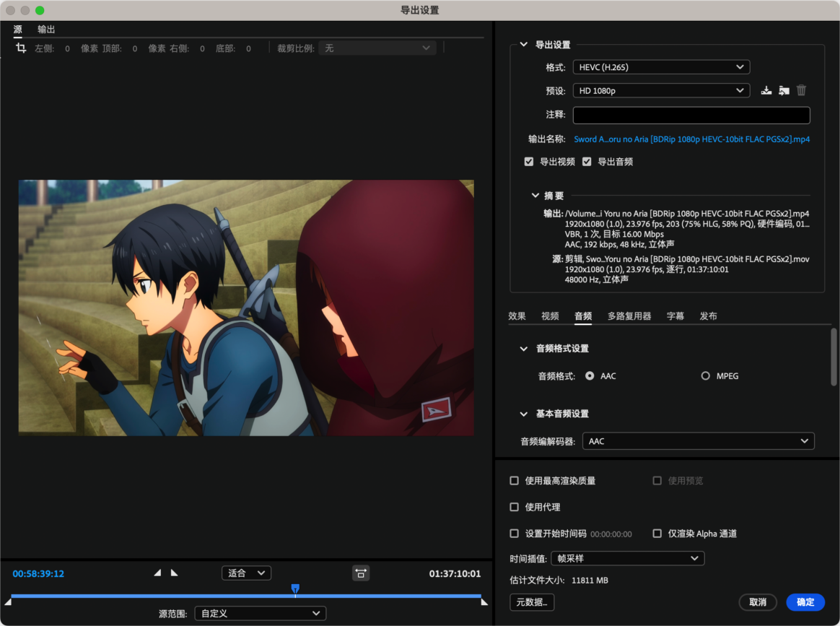Image resolution: width=840 pixels, height=626 pixels.
Task: Collapse the 基本音频设置 section
Action: coord(523,414)
